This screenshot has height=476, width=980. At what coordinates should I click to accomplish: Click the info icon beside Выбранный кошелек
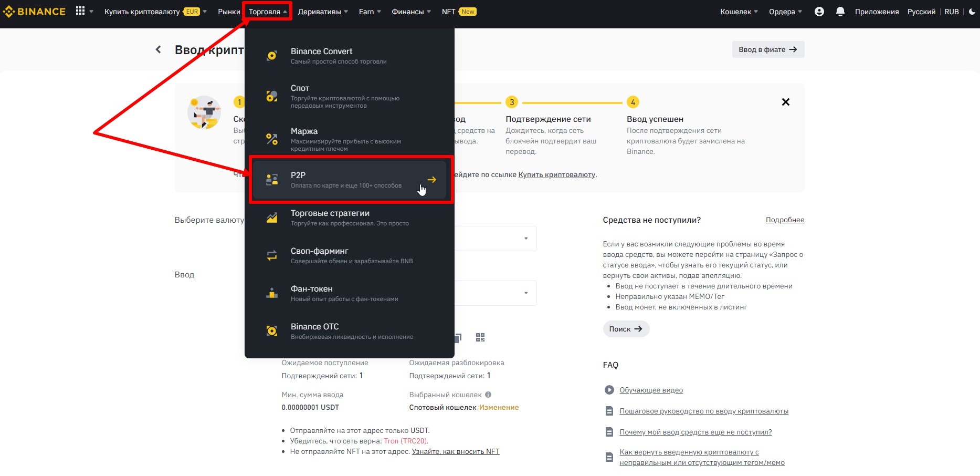tap(488, 395)
